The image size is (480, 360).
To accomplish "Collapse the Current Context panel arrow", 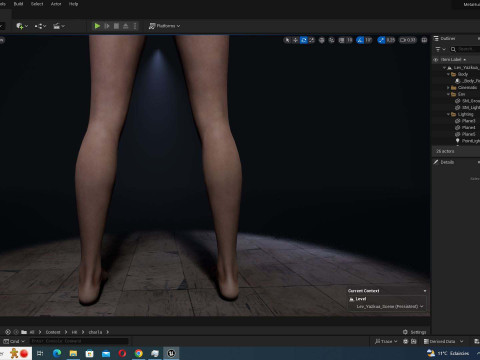I will click(x=425, y=291).
